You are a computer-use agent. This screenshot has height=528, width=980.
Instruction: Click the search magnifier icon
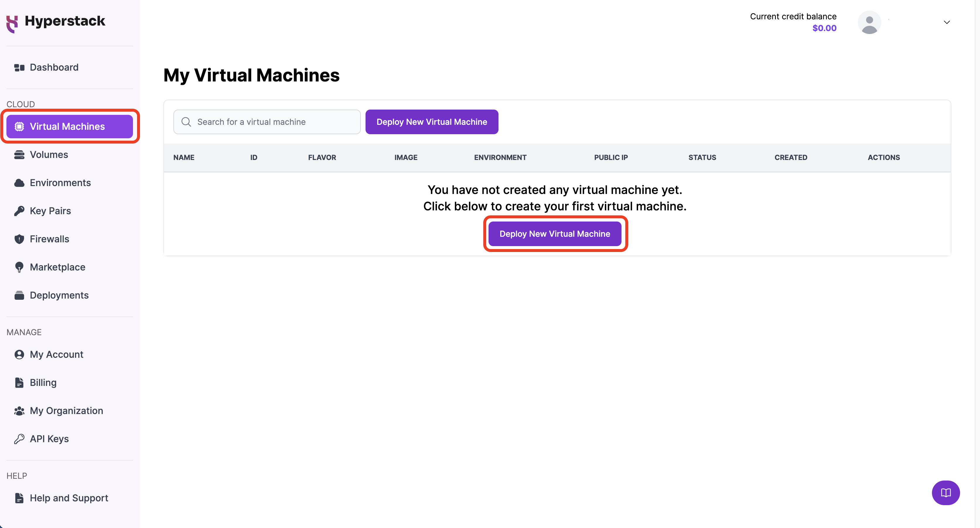(186, 122)
